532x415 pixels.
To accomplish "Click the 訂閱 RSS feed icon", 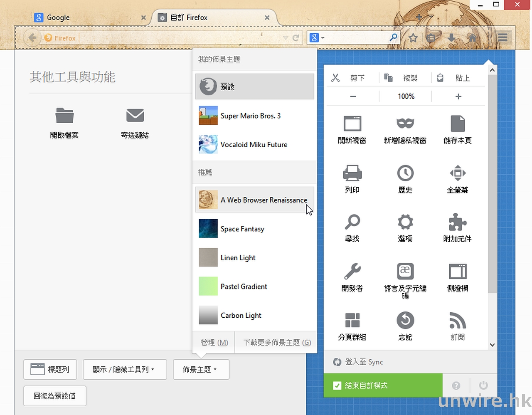I will click(x=457, y=321).
